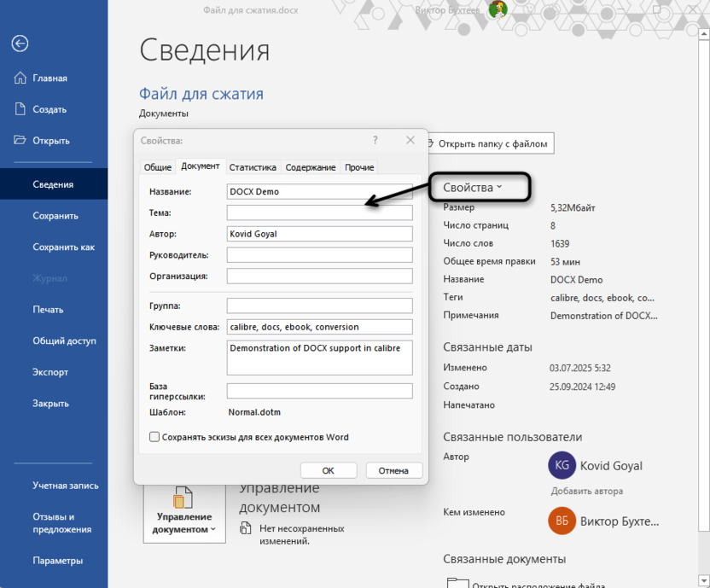Click the База гиперссылки field

(x=320, y=391)
